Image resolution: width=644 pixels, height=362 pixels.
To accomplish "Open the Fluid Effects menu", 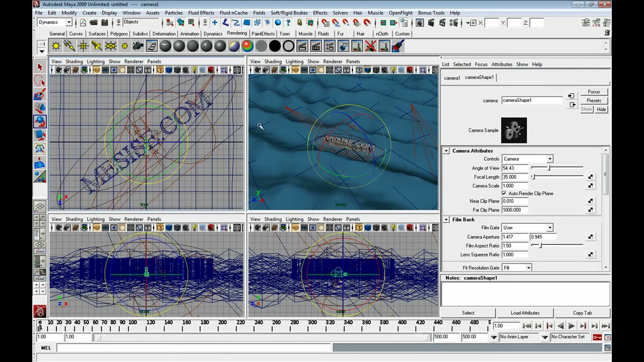I will click(x=201, y=13).
